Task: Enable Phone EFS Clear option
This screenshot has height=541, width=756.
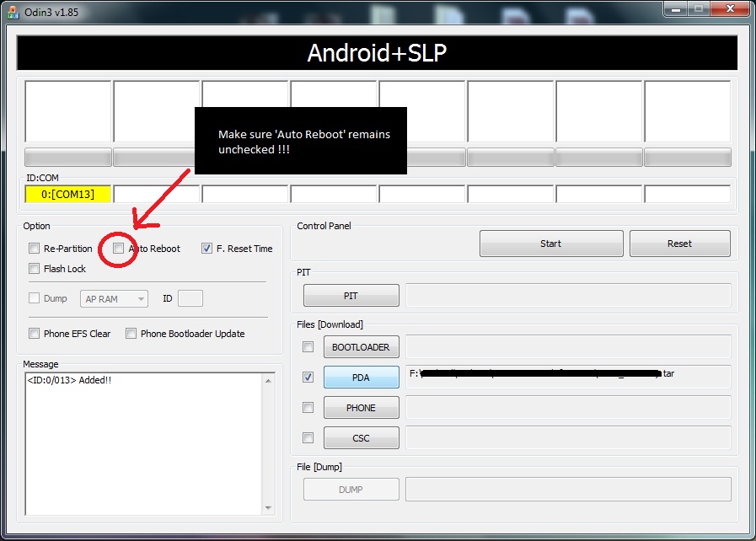Action: pyautogui.click(x=34, y=333)
